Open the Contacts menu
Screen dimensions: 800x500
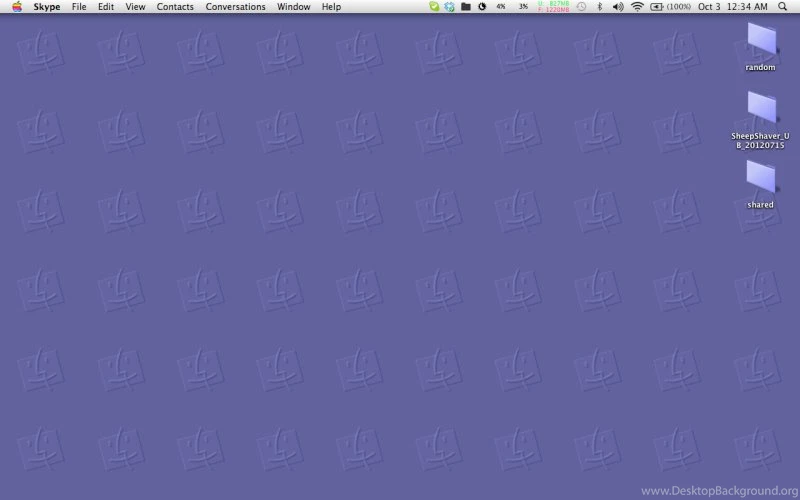pyautogui.click(x=175, y=6)
